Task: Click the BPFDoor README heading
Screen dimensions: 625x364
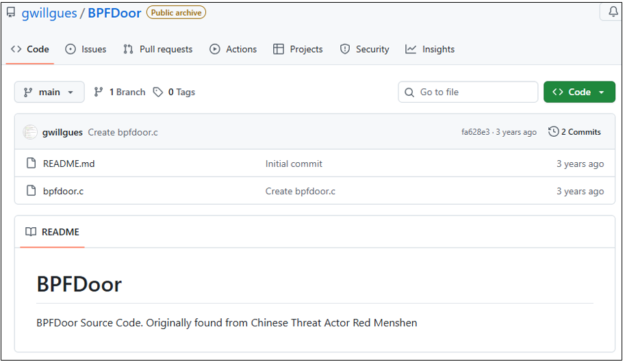Action: tap(79, 285)
